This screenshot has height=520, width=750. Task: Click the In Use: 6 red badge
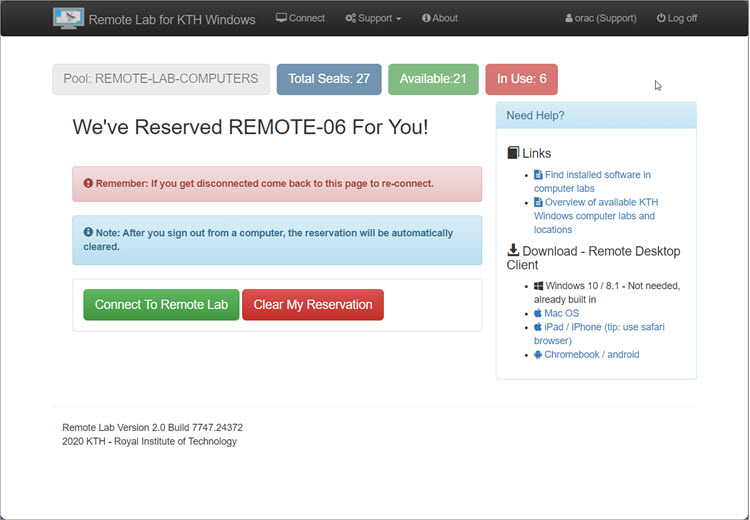coord(521,79)
